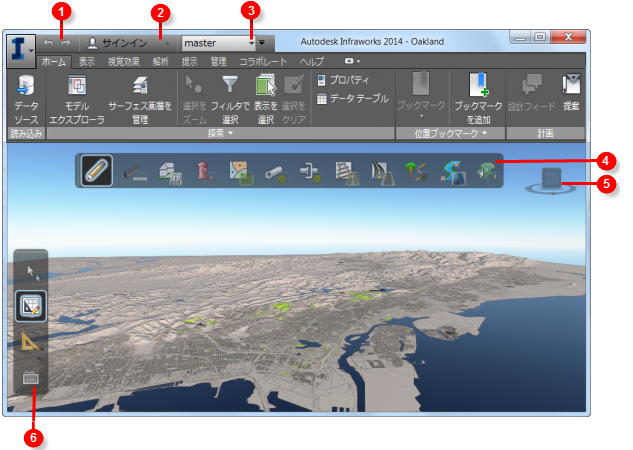Select the pencil edit tool
Image resolution: width=633 pixels, height=450 pixels.
click(x=97, y=171)
